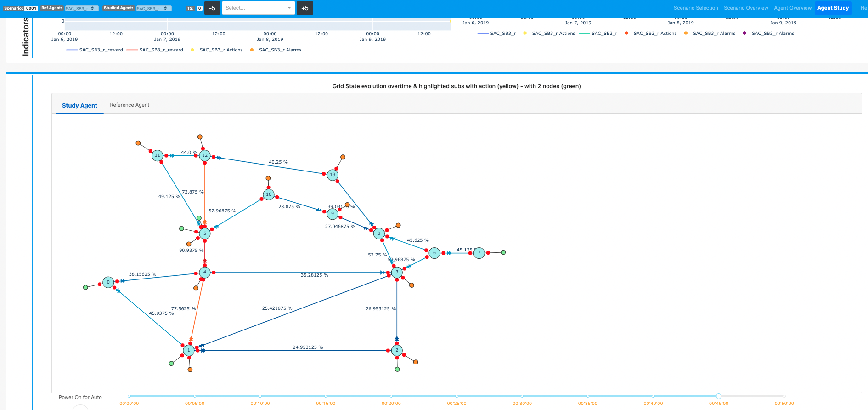Click the green generator circle below substation 2
The image size is (868, 410).
click(x=397, y=369)
